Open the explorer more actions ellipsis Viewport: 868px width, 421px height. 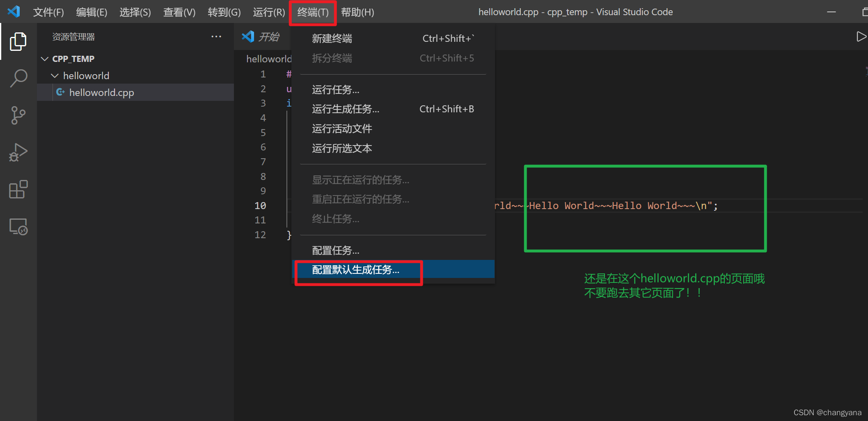tap(216, 36)
